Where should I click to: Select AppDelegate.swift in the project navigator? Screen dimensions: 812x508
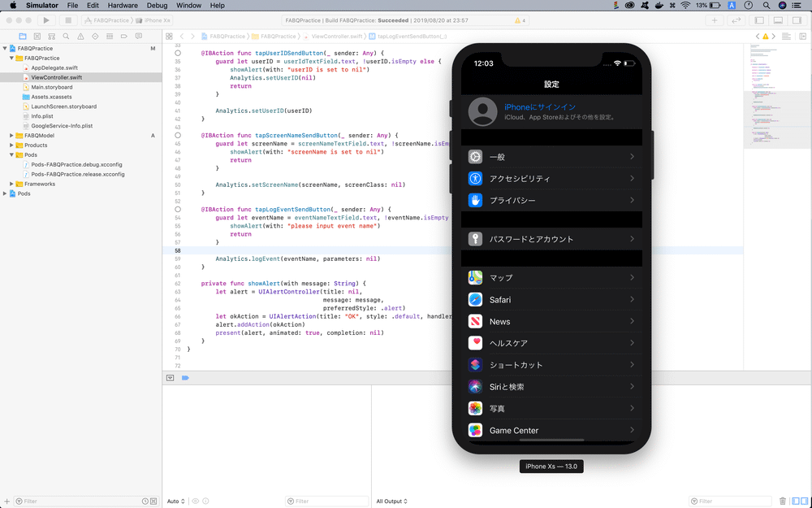point(54,68)
